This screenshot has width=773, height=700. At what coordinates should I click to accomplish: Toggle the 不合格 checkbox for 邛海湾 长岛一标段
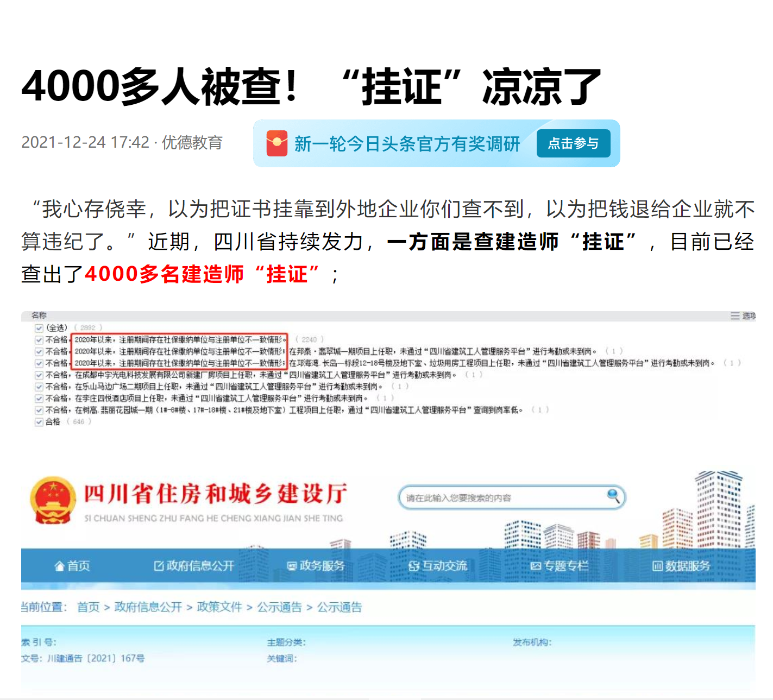pyautogui.click(x=39, y=363)
